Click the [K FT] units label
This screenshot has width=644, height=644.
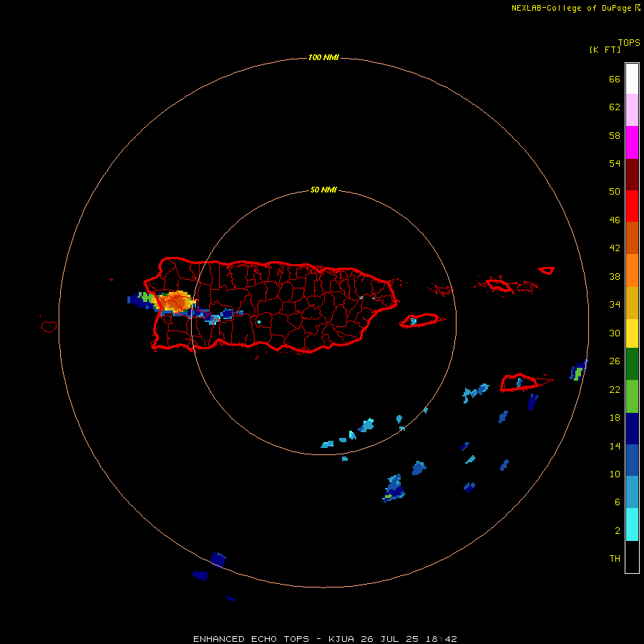pyautogui.click(x=605, y=49)
